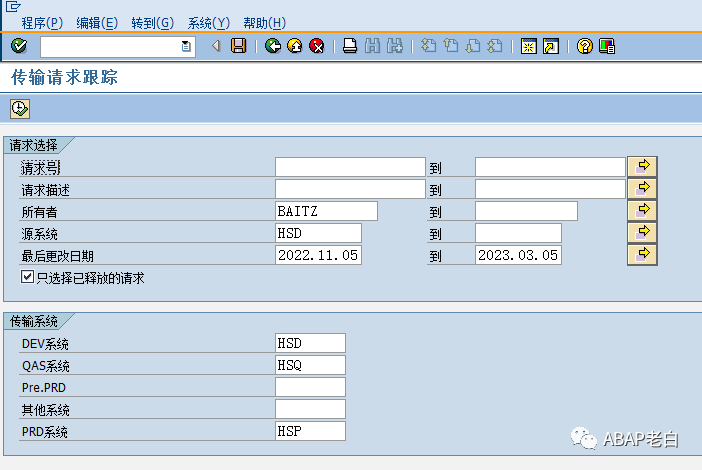Viewport: 702px width, 470px height.
Task: Click the PRD系统 label
Action: click(45, 432)
